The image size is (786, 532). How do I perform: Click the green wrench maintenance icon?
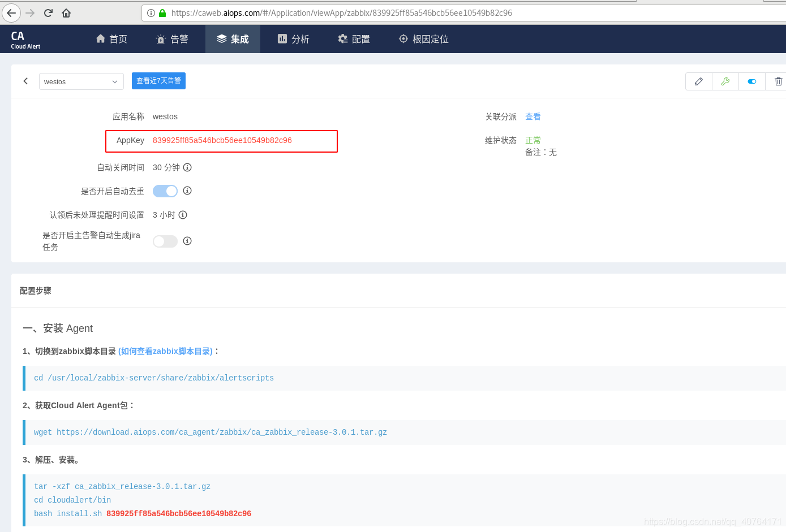[725, 81]
